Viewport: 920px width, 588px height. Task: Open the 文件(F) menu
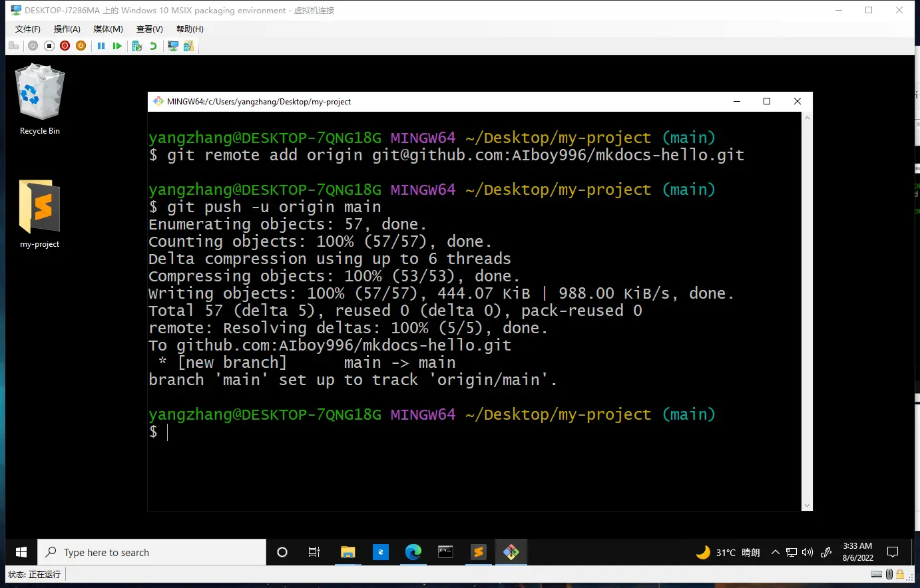click(x=27, y=29)
